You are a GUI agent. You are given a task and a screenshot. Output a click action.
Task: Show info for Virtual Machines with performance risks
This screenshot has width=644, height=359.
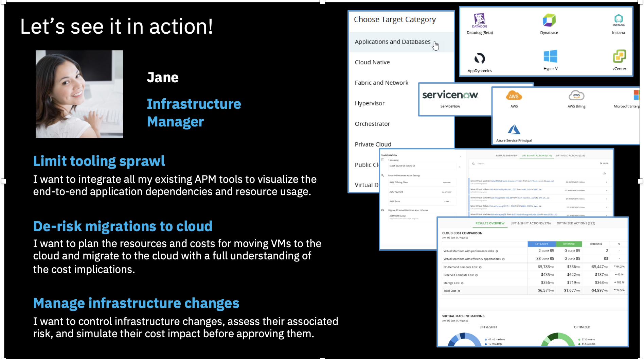497,251
